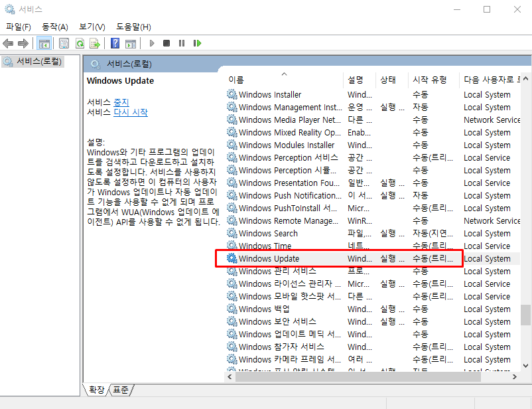
Task: Open the Properties toolbar icon
Action: click(x=64, y=43)
